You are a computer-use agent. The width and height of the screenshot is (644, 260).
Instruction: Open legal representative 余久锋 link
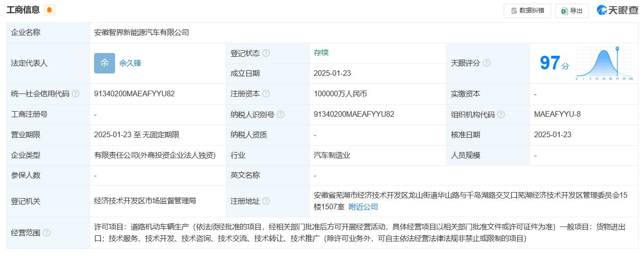(130, 63)
